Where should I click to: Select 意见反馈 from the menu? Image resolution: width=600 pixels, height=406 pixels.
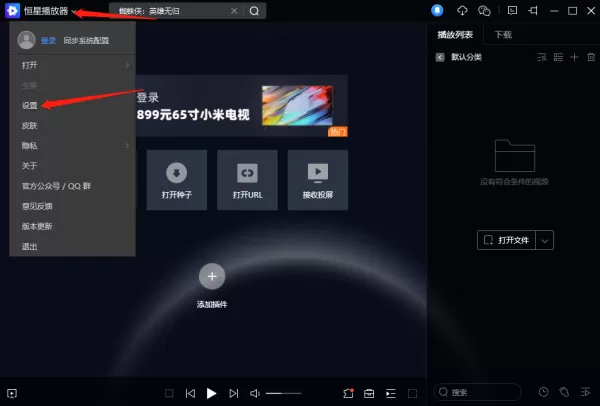[x=72, y=206]
